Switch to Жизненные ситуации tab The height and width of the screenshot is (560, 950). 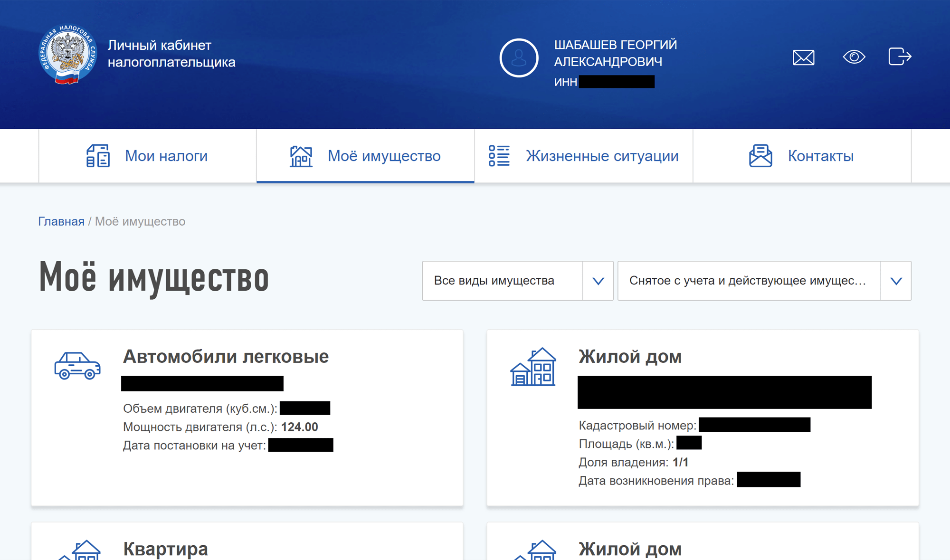pyautogui.click(x=583, y=156)
